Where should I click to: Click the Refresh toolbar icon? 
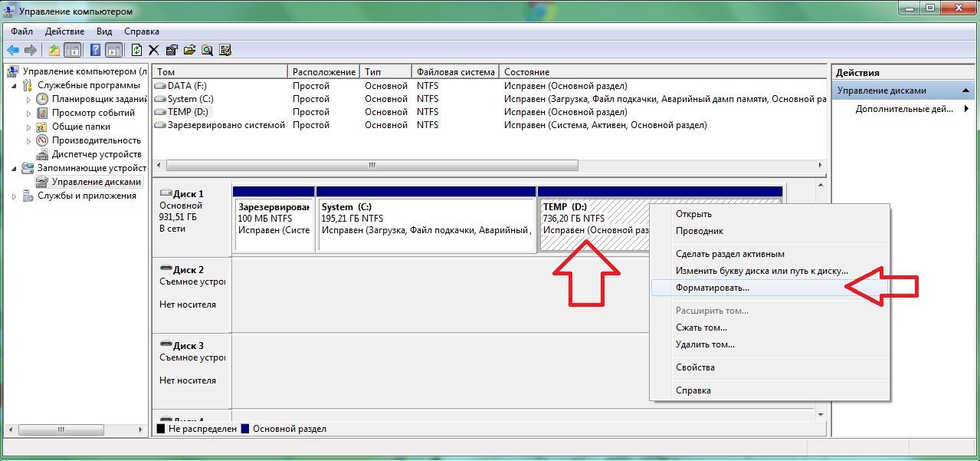(136, 50)
